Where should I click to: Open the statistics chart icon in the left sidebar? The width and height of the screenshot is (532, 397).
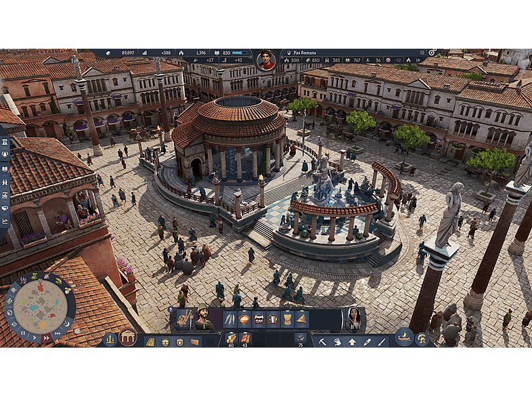click(x=5, y=222)
